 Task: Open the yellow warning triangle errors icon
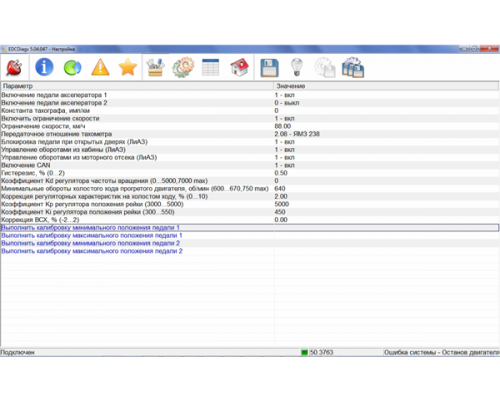click(100, 67)
